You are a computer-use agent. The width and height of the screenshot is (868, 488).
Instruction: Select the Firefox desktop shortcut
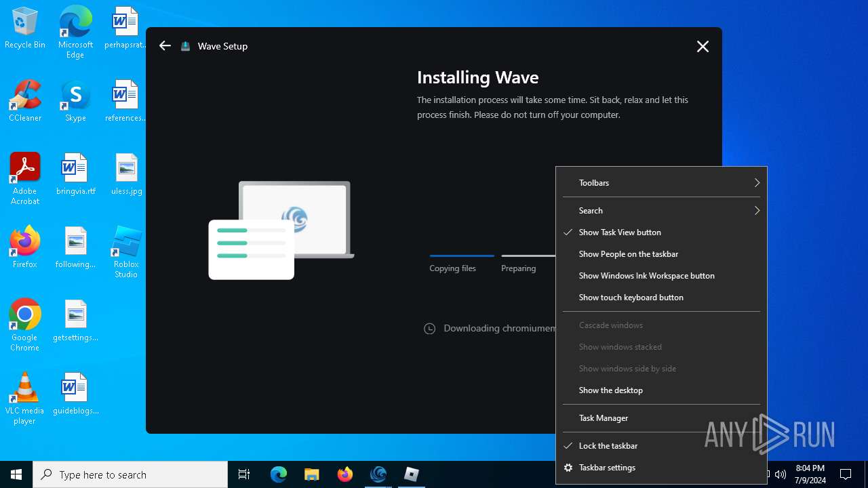(x=25, y=248)
